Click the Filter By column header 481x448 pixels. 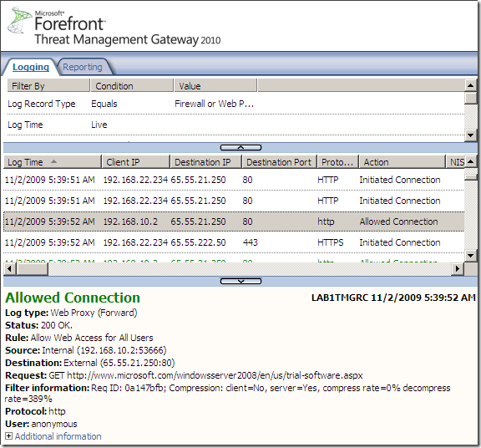48,85
